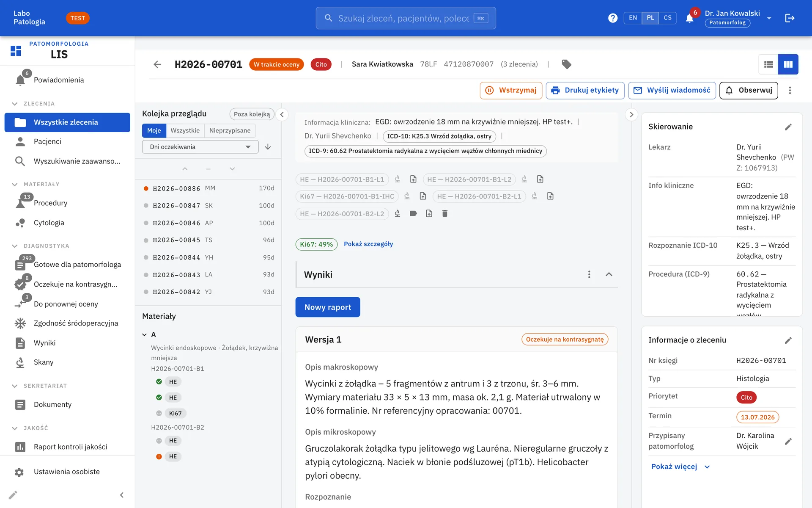Click label icon for HE H2026-00701-B2-L2

coord(413,213)
